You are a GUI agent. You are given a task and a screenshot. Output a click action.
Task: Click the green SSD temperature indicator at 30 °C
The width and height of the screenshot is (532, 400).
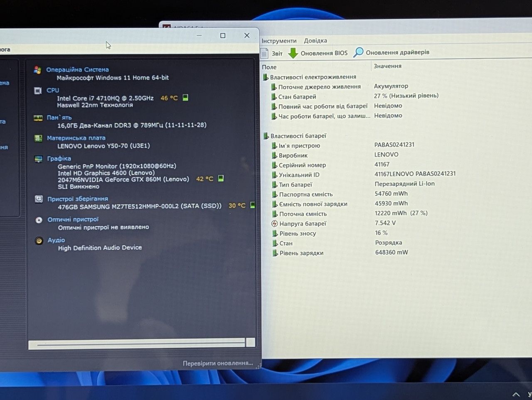252,205
